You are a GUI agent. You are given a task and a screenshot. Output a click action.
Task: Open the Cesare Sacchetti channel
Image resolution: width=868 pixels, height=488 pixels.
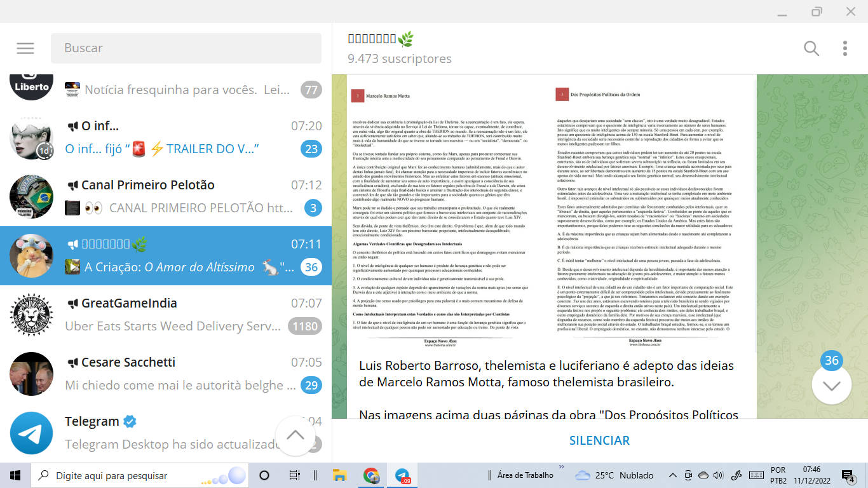pos(166,374)
